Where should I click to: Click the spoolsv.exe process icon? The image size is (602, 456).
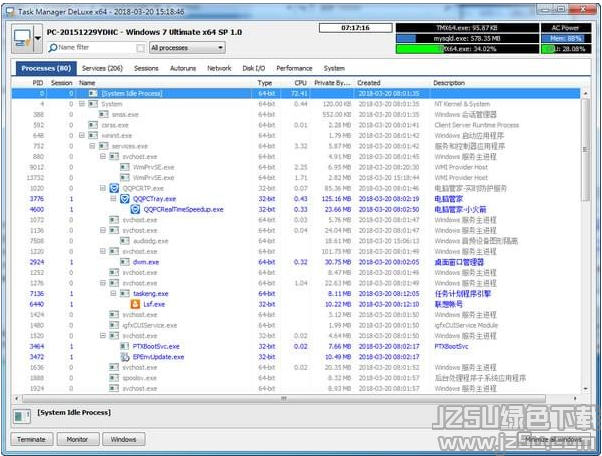[x=114, y=378]
